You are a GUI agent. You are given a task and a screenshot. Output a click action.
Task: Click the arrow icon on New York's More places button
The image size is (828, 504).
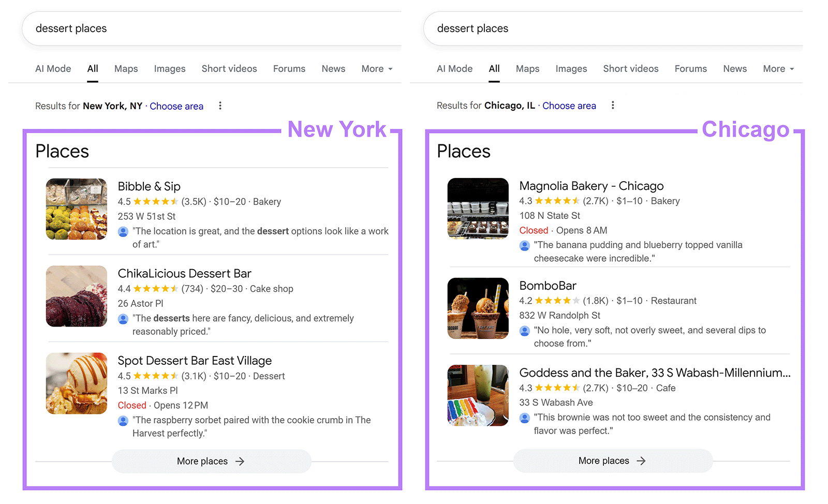(239, 461)
